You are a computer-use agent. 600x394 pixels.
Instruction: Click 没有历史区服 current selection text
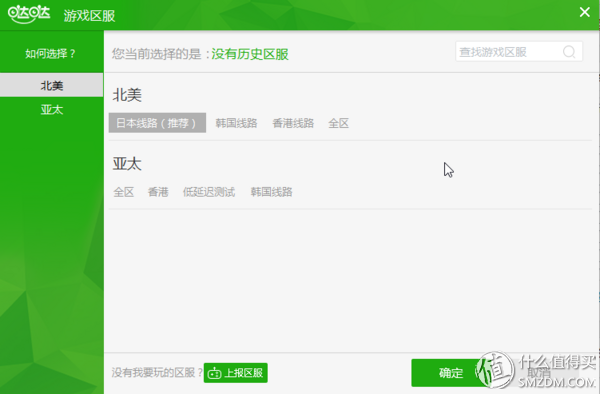[x=250, y=54]
